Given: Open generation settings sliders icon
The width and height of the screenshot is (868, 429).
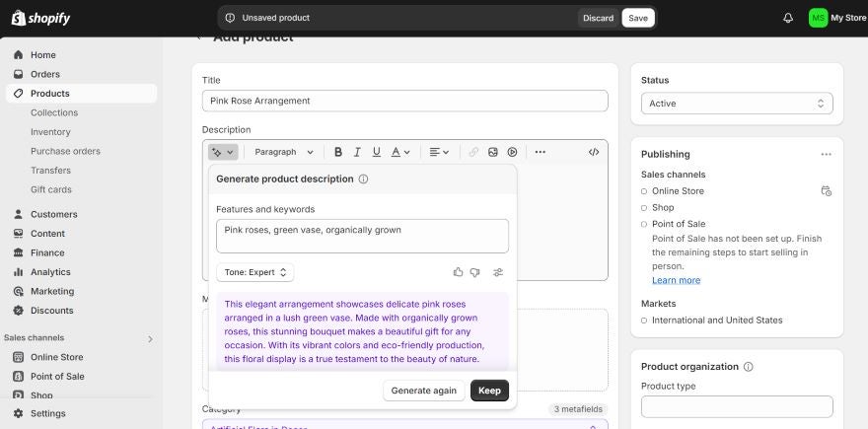Looking at the screenshot, I should click(498, 272).
